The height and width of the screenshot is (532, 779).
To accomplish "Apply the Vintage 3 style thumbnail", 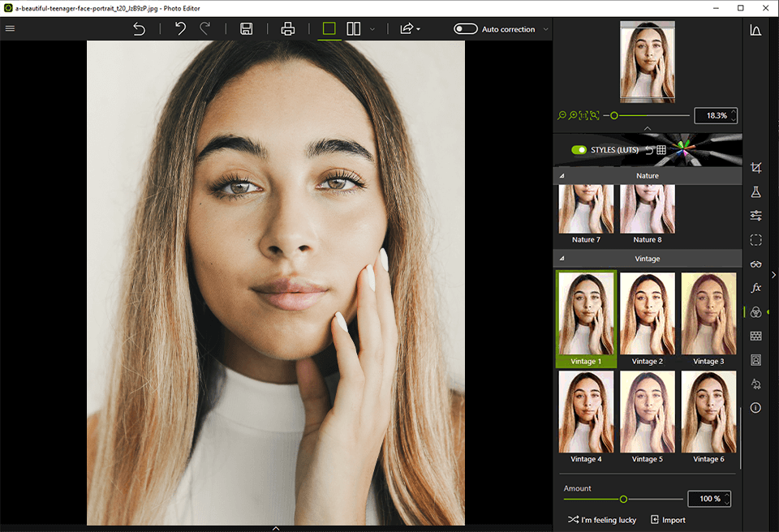I will (x=708, y=319).
